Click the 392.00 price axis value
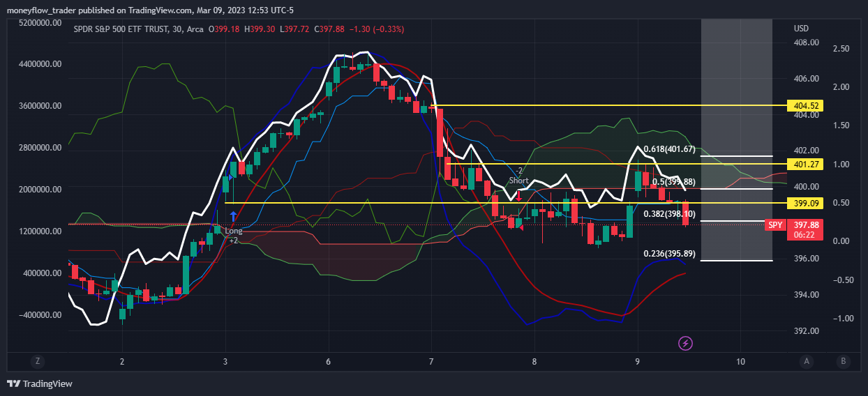868x396 pixels. coord(807,331)
